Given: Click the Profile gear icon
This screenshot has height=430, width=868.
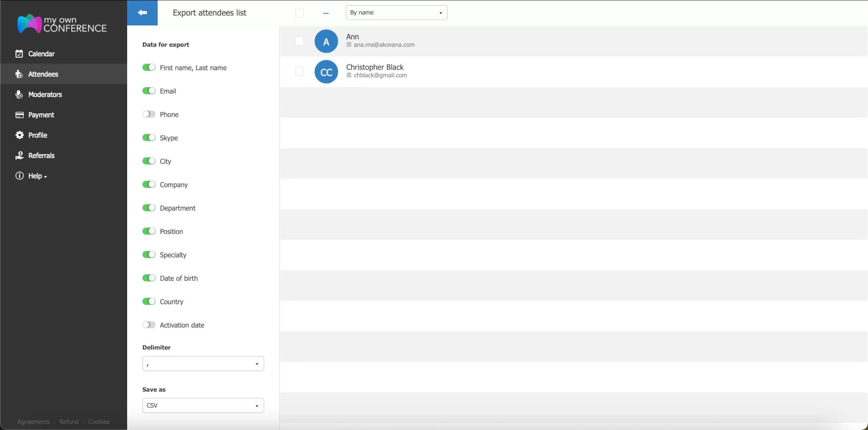Looking at the screenshot, I should [x=19, y=135].
